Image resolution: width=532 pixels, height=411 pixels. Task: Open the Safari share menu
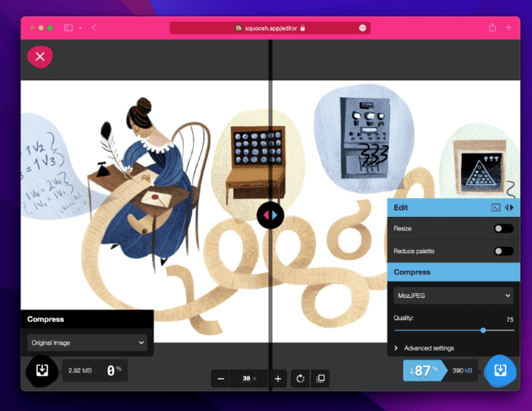pos(492,28)
